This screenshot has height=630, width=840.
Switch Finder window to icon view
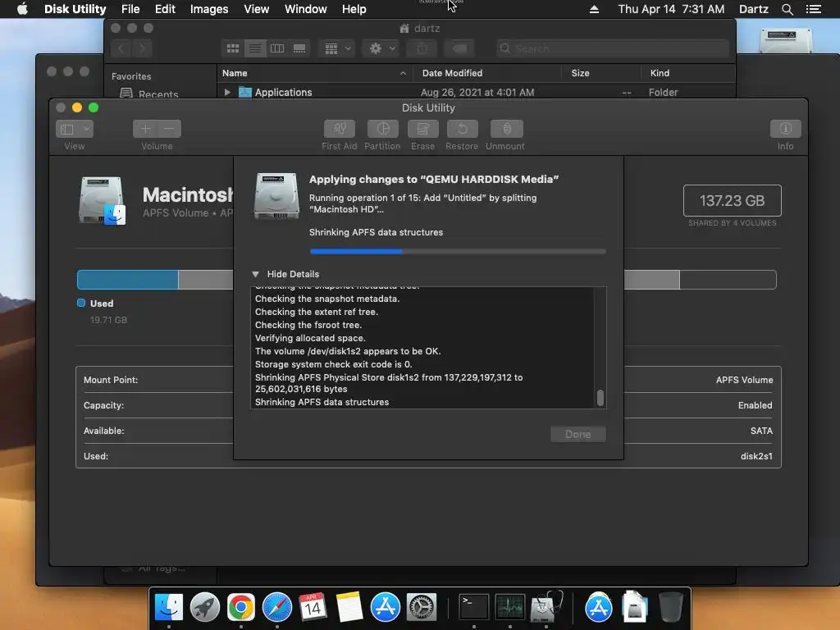pos(232,48)
